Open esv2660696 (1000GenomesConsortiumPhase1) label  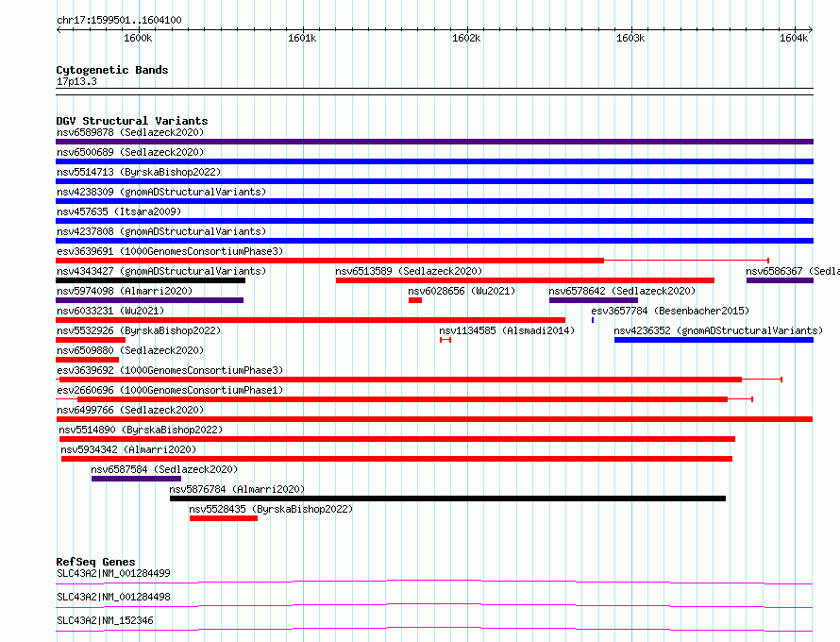point(170,390)
